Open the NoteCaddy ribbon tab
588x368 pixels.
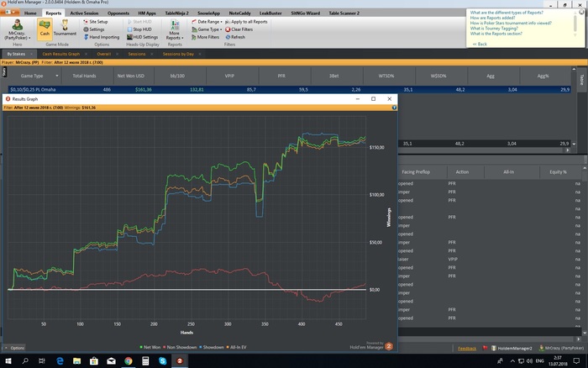click(x=239, y=13)
